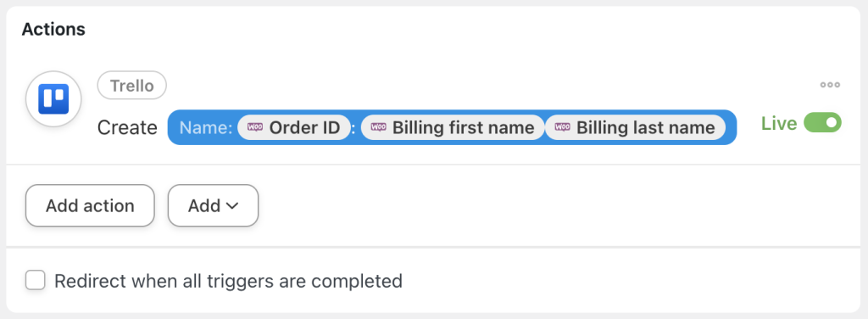Click the WooCommerce icon beside Billing last name
Image resolution: width=868 pixels, height=319 pixels.
pyautogui.click(x=563, y=126)
